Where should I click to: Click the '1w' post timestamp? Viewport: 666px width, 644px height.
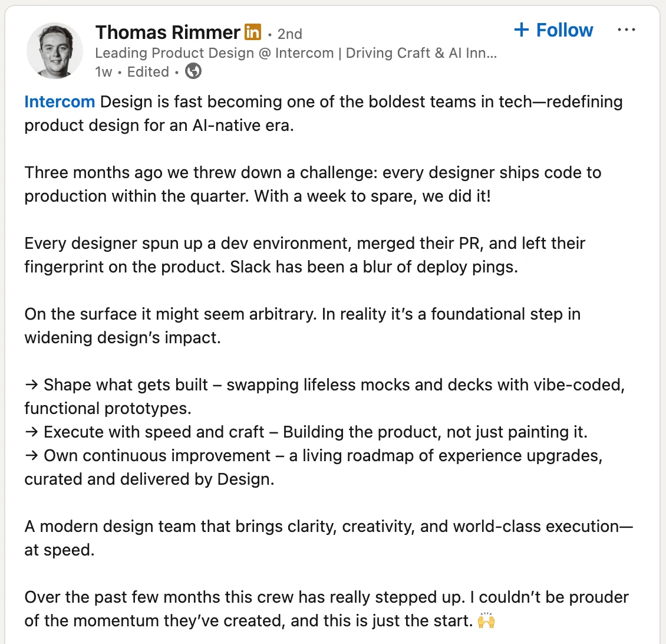pyautogui.click(x=103, y=72)
